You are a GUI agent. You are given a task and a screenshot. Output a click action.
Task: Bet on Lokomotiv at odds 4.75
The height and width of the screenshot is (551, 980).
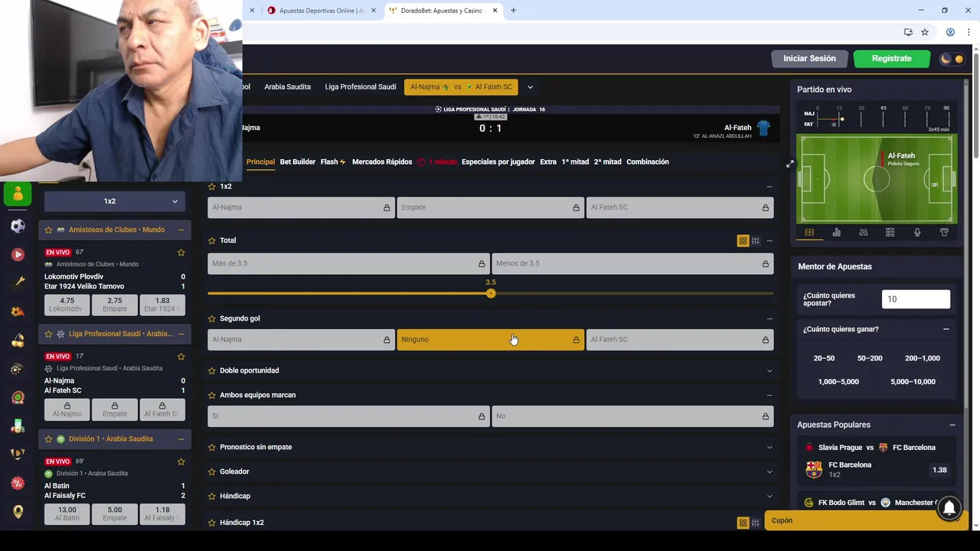point(67,305)
